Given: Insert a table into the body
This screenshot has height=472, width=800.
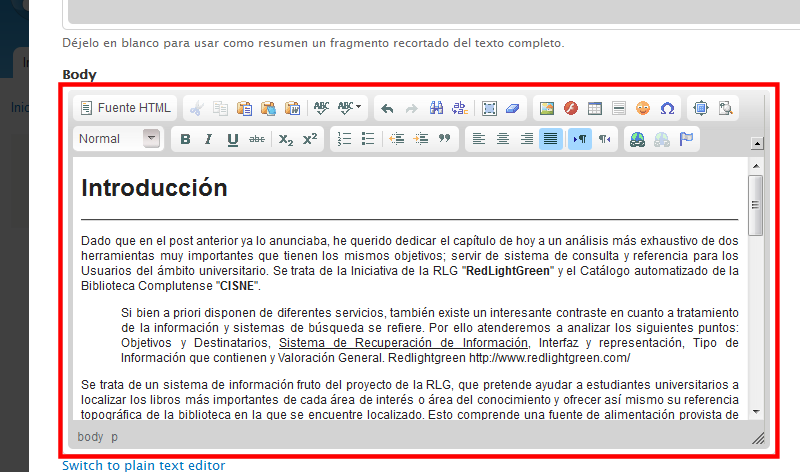Looking at the screenshot, I should point(594,108).
